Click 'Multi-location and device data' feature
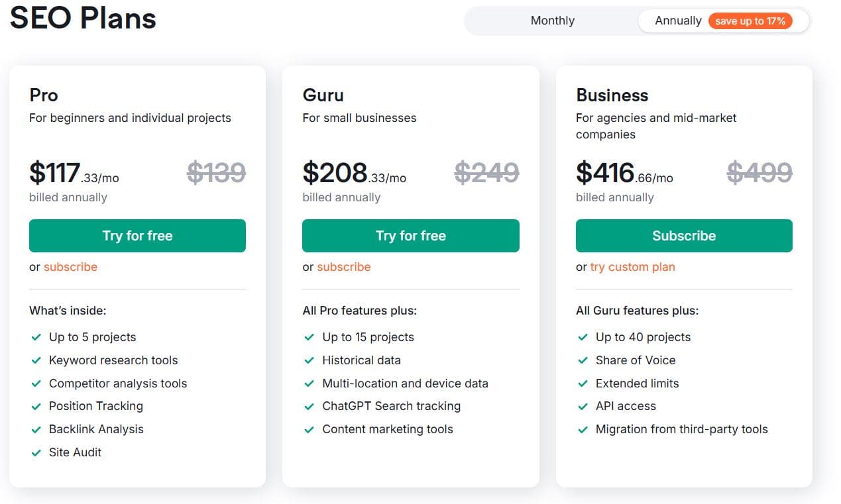Viewport: 841px width, 504px height. pos(405,383)
